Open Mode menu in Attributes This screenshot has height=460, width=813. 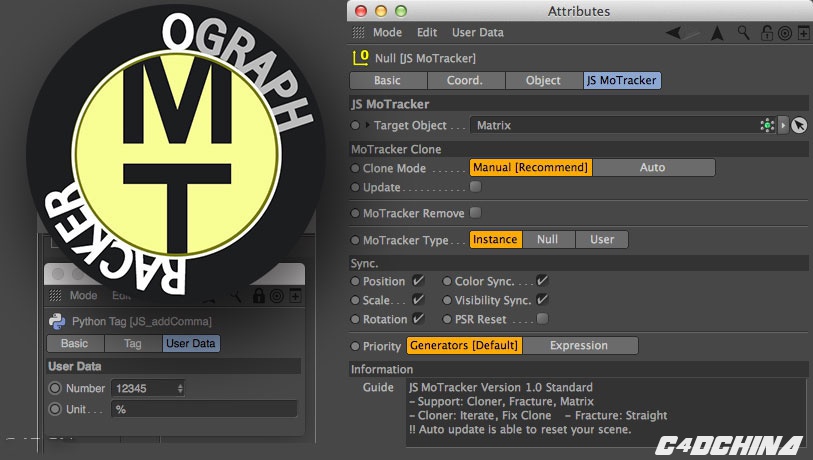tap(387, 33)
